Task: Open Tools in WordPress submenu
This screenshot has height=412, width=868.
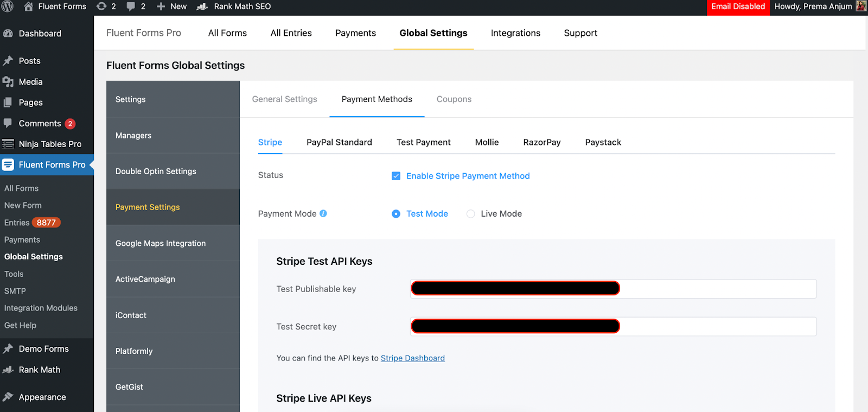Action: [x=14, y=274]
